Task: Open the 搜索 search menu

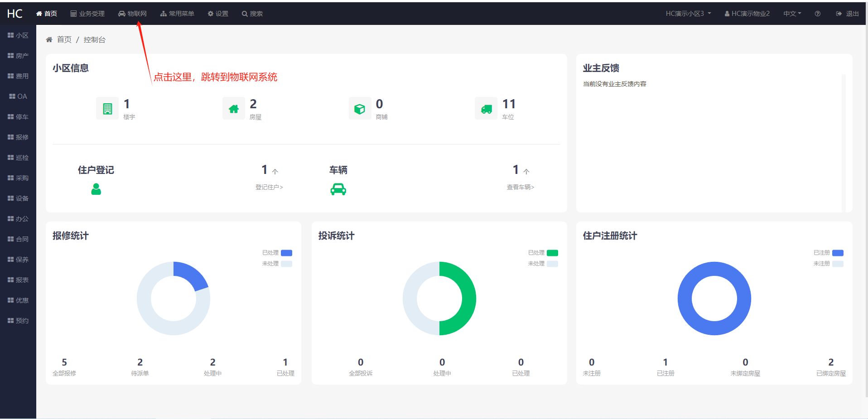Action: point(252,14)
